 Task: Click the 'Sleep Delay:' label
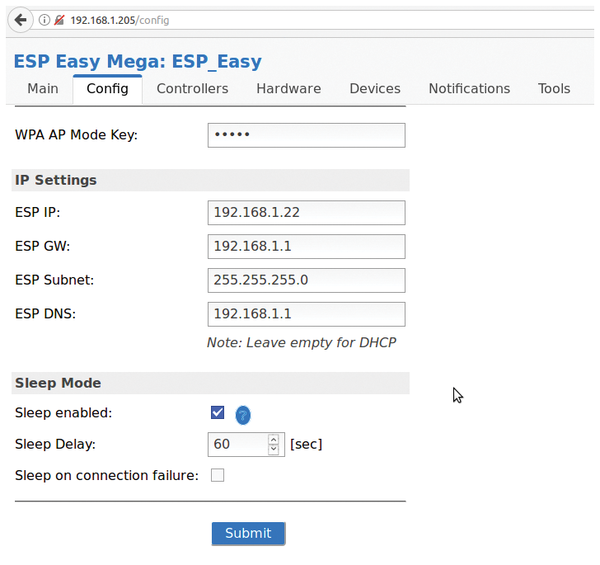click(x=55, y=445)
